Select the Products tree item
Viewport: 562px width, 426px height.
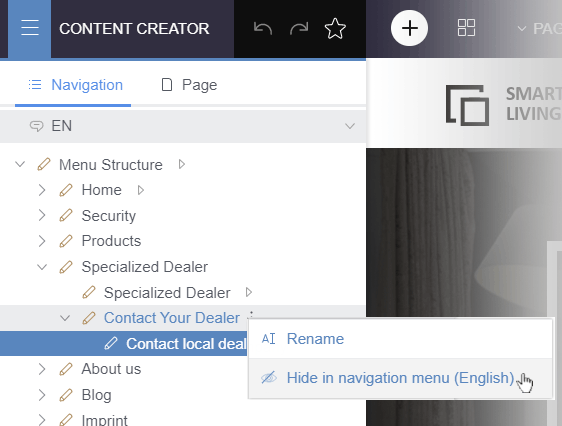point(111,241)
